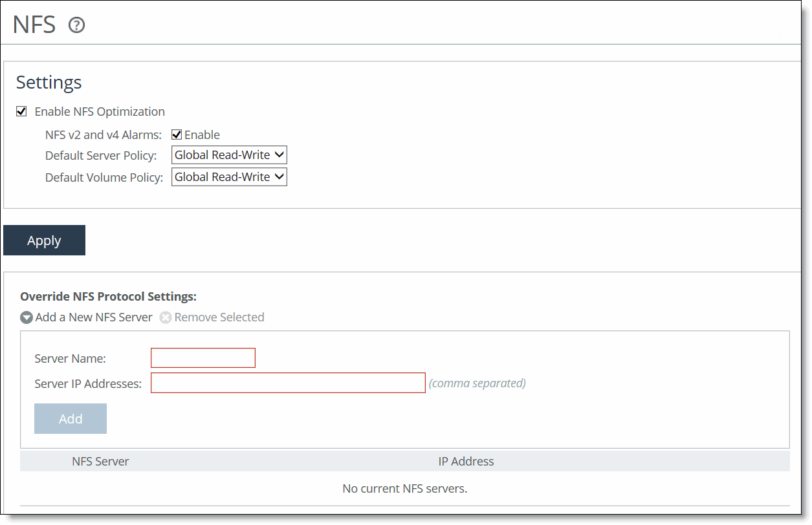The image size is (812, 525).
Task: Click the dropdown arrow on Default Volume Policy
Action: coord(280,177)
